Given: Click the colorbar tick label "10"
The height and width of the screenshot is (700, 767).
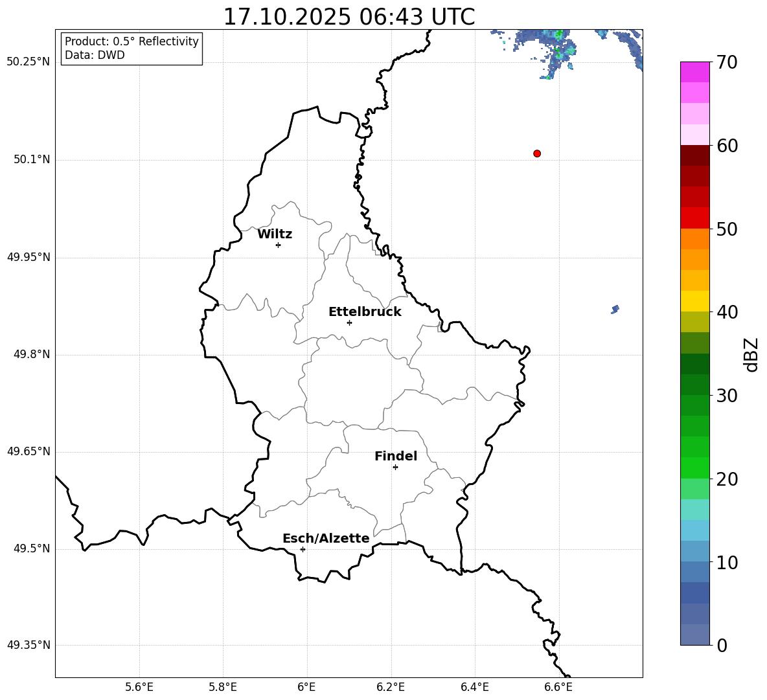Looking at the screenshot, I should [x=727, y=562].
